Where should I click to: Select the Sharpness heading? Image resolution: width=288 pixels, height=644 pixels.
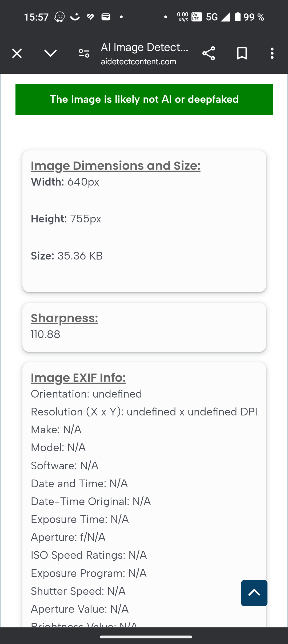pyautogui.click(x=64, y=318)
